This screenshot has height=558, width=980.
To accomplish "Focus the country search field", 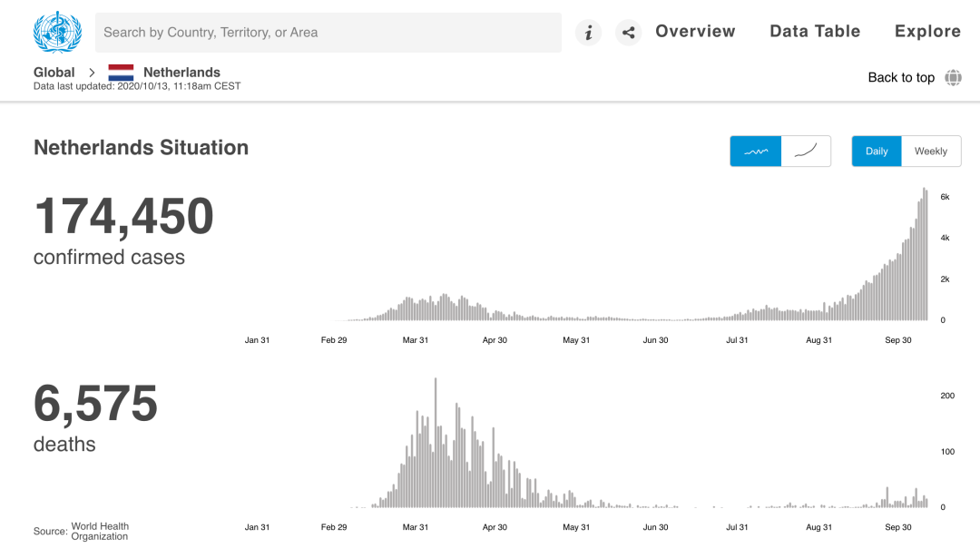I will [x=328, y=33].
